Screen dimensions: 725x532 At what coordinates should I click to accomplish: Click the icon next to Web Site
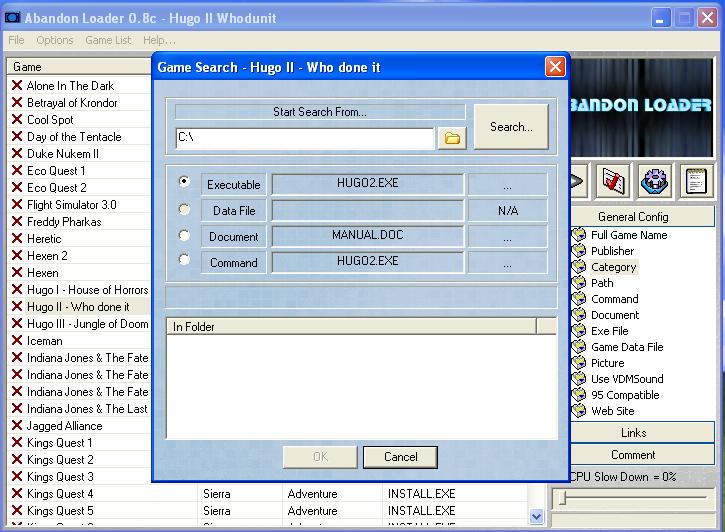coord(578,410)
